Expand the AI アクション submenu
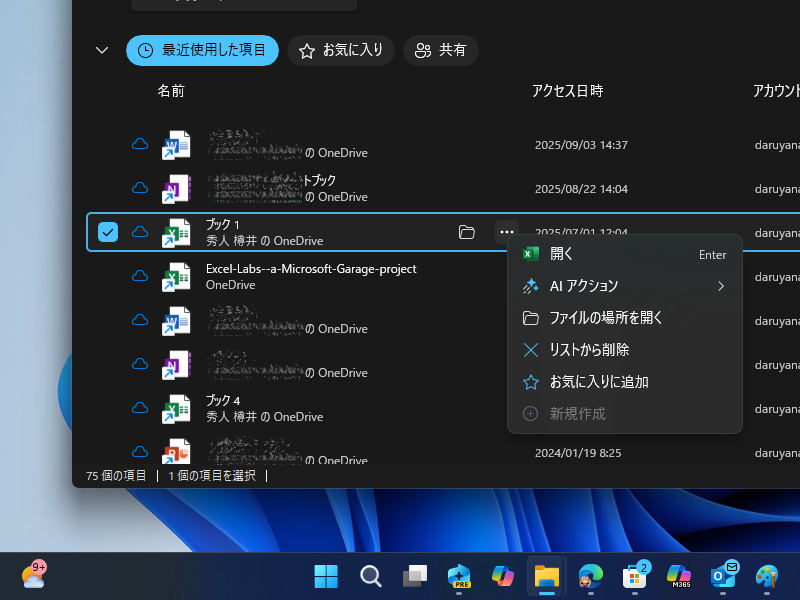This screenshot has height=600, width=800. (625, 286)
